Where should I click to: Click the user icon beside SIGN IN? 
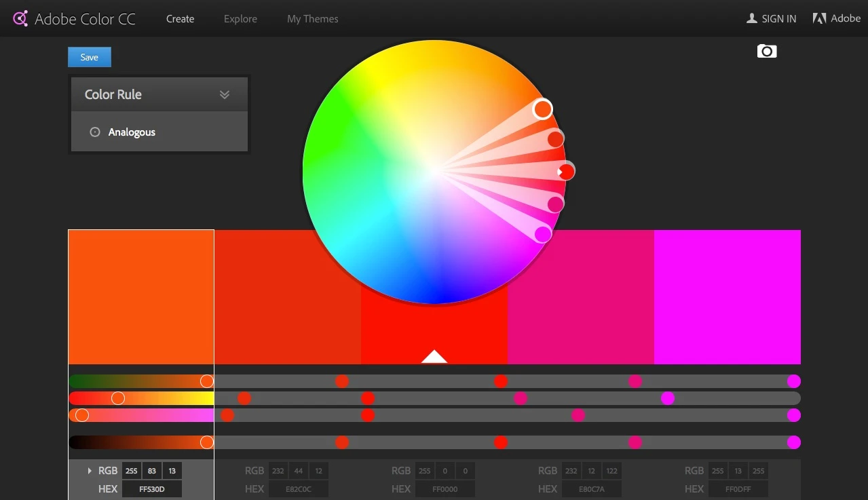tap(751, 18)
